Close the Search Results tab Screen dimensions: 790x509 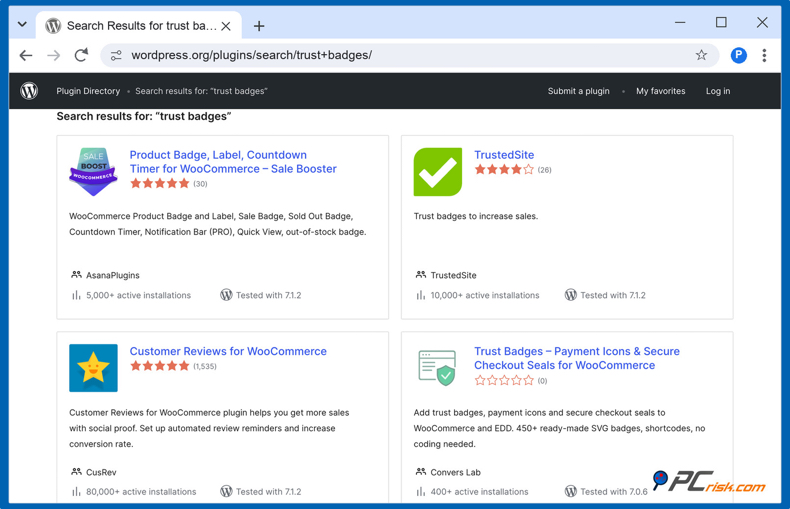coord(226,26)
